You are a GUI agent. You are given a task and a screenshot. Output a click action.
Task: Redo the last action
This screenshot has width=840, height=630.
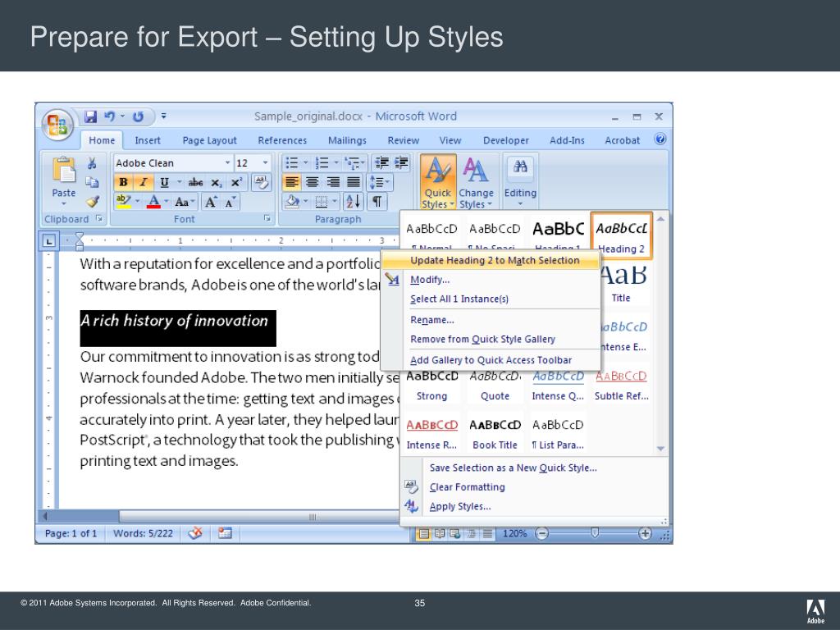click(x=138, y=116)
